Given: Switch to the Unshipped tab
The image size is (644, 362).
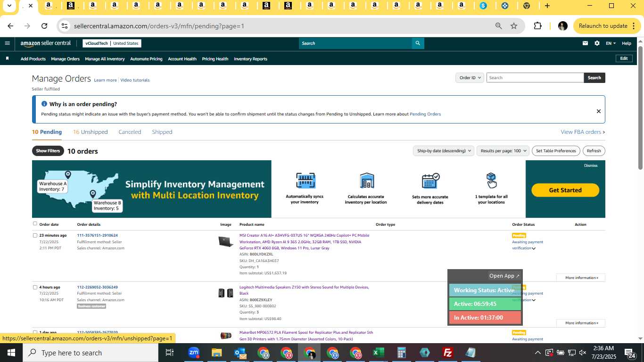Looking at the screenshot, I should [90, 132].
